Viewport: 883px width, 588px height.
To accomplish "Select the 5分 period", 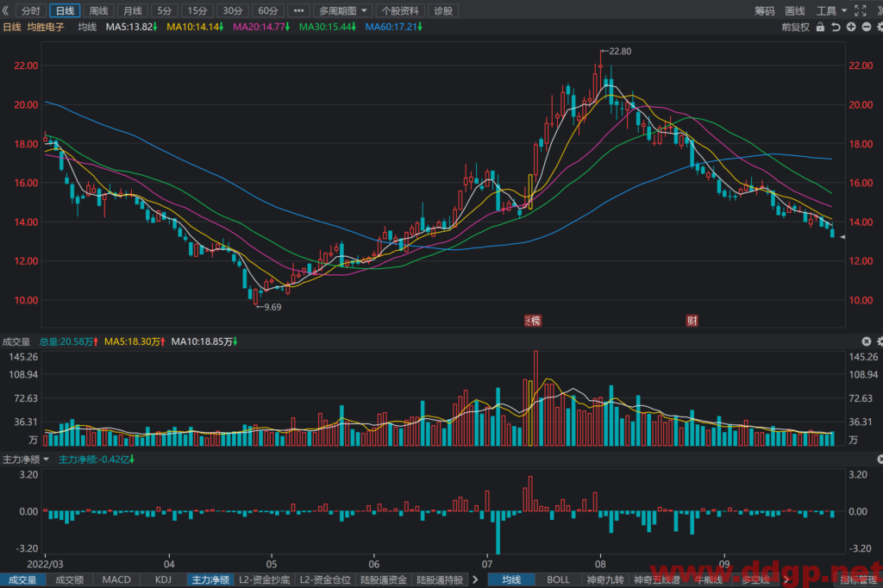I will tap(165, 10).
